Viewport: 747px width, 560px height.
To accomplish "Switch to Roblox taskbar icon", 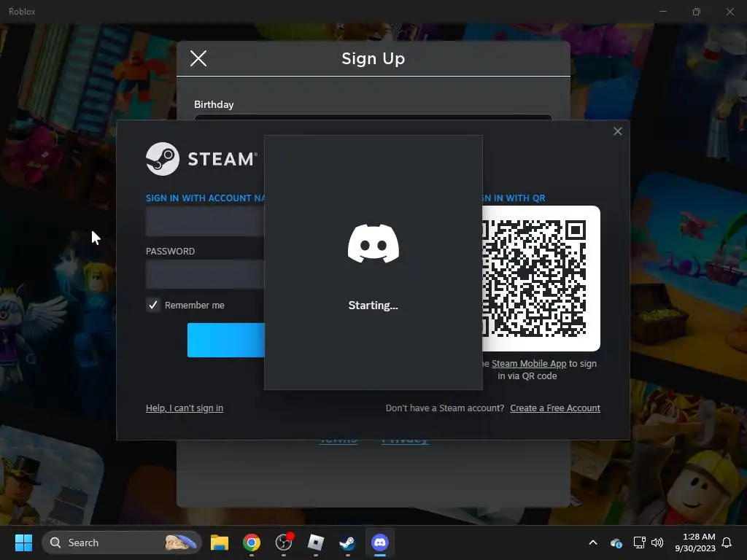I will [316, 542].
